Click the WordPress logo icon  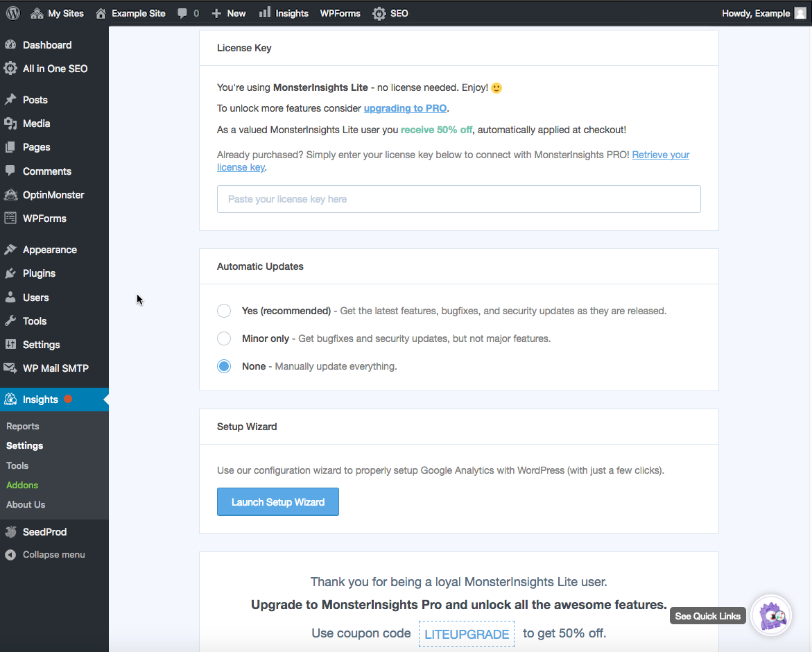click(13, 13)
